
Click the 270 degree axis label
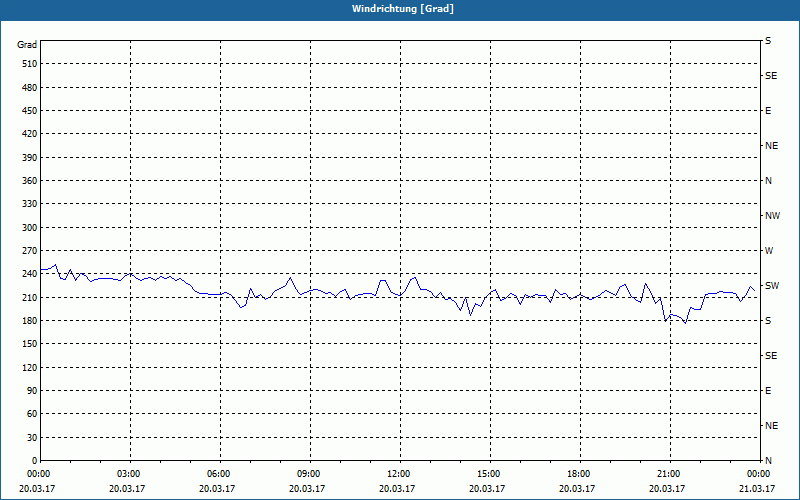[x=30, y=251]
